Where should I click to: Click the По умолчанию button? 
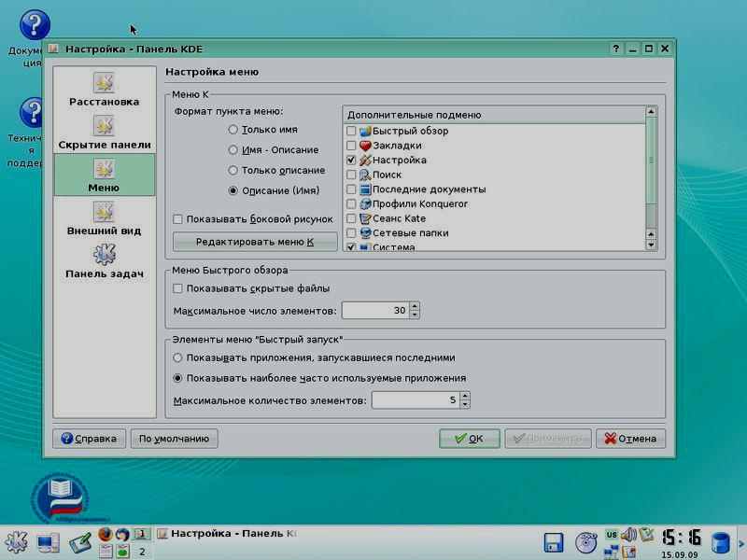[x=174, y=439]
